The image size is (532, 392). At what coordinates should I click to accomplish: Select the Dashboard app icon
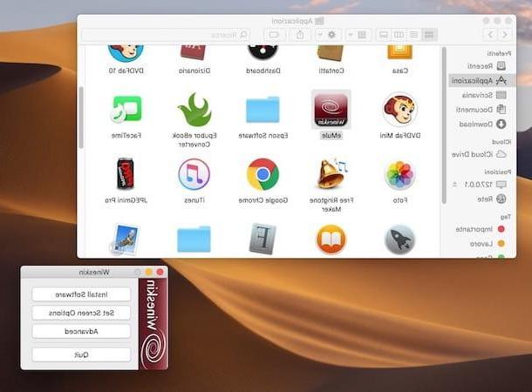click(x=263, y=53)
